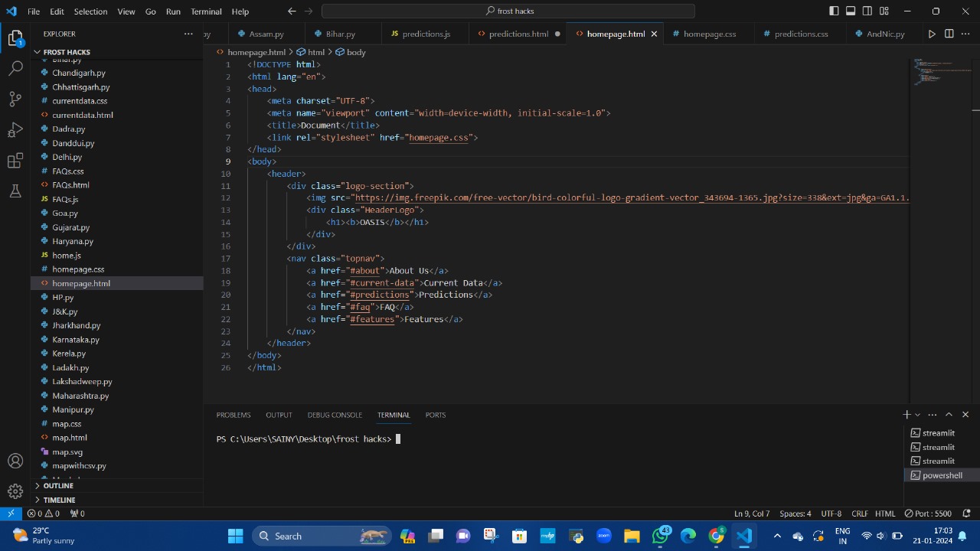
Task: Switch to the predictions.js tab
Action: click(x=426, y=34)
